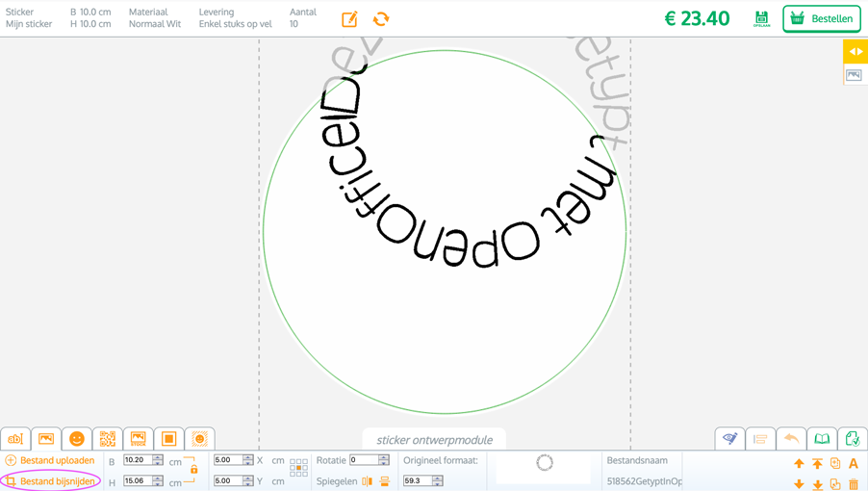Bring the layer to the top

click(817, 463)
